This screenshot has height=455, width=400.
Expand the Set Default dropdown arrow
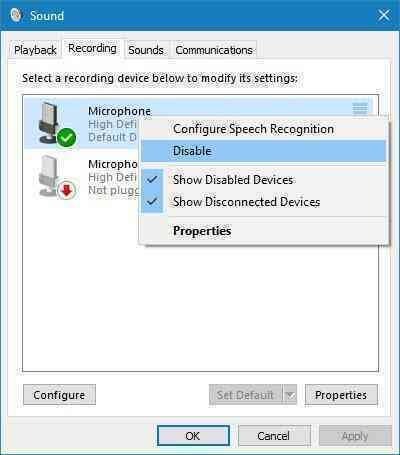pyautogui.click(x=290, y=395)
